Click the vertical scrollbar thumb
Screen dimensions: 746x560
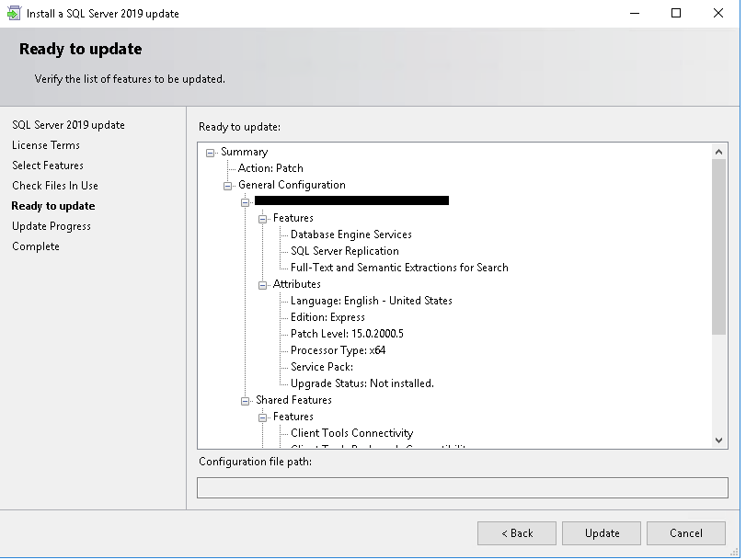pos(719,247)
